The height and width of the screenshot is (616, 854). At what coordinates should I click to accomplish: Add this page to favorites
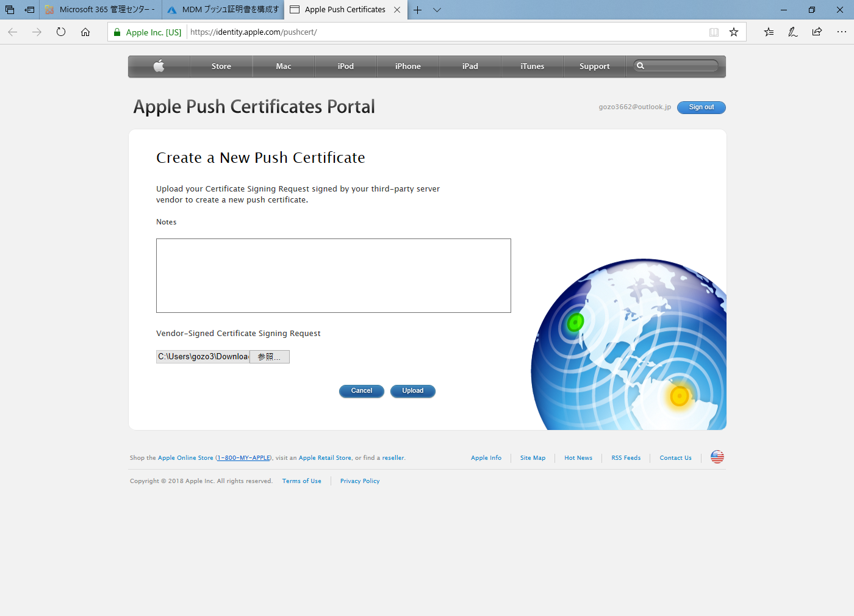tap(734, 32)
